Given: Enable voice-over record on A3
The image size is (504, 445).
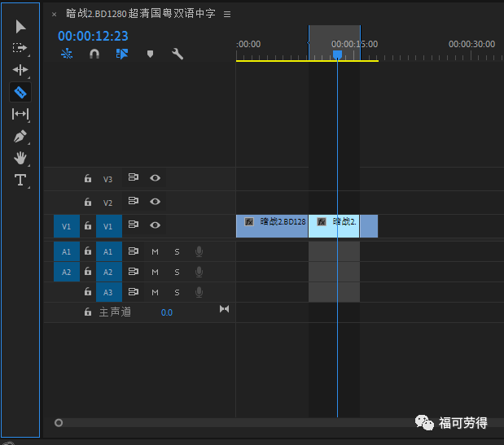Looking at the screenshot, I should click(x=199, y=292).
